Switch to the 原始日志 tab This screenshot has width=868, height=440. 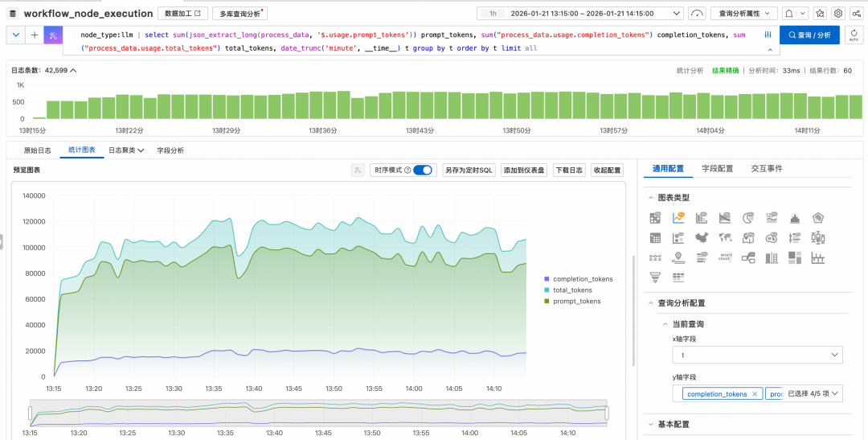pyautogui.click(x=37, y=150)
